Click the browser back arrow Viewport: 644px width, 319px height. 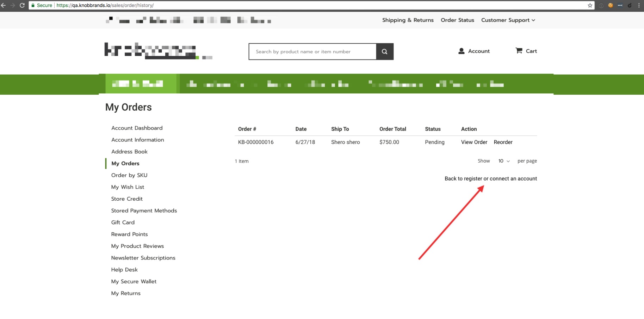pyautogui.click(x=4, y=5)
